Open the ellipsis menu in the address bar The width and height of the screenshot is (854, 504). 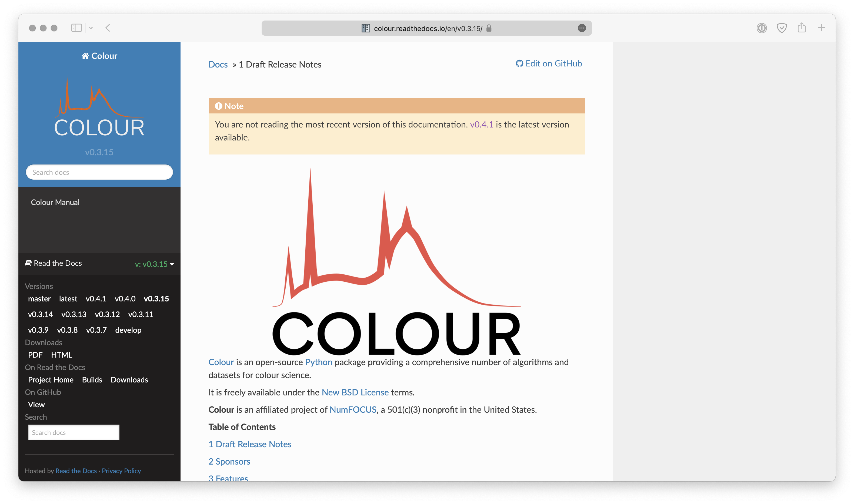(582, 28)
